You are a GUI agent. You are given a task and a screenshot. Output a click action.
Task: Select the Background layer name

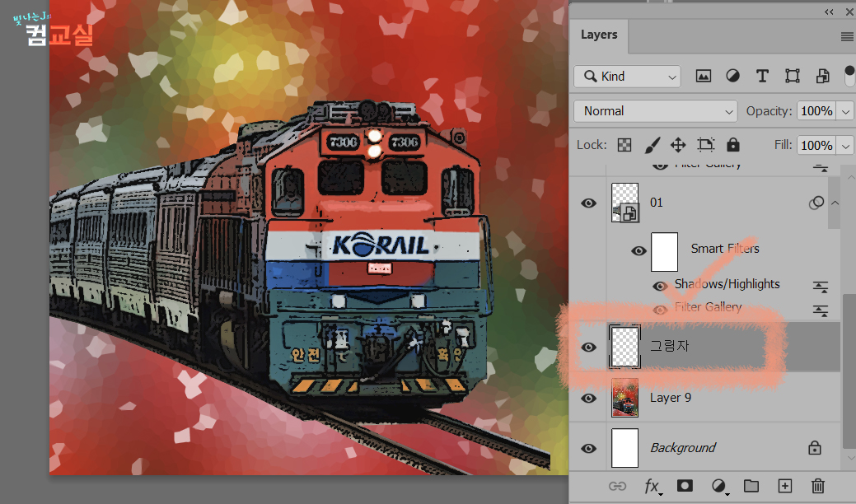click(682, 448)
